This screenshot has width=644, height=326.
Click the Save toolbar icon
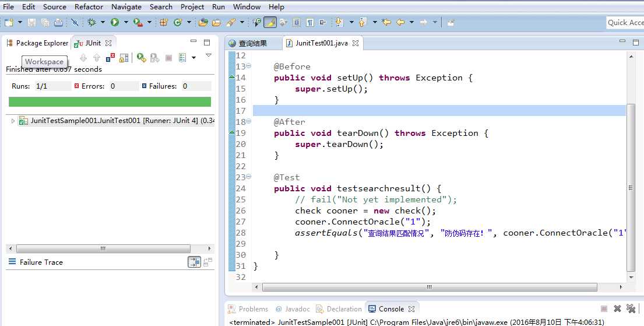tap(31, 23)
